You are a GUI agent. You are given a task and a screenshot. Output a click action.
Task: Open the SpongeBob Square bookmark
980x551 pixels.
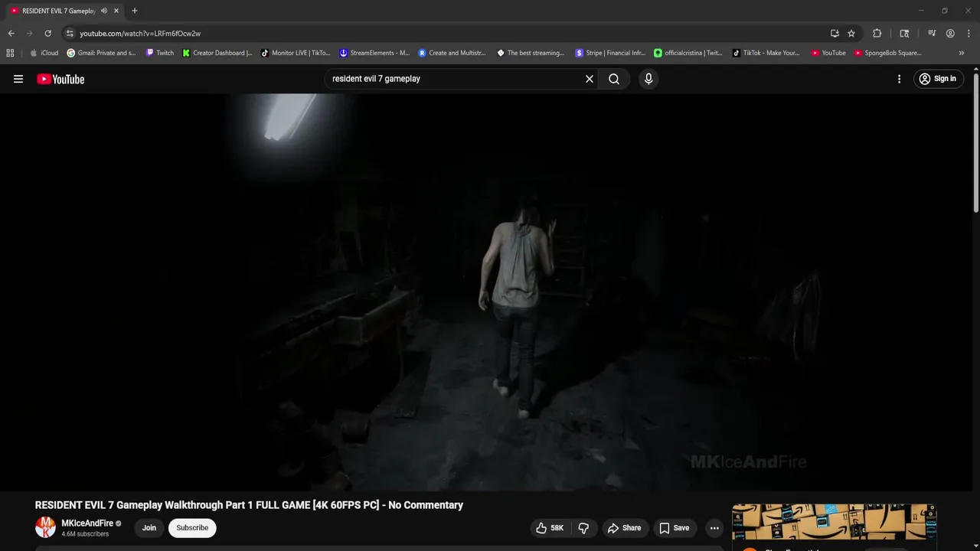(x=888, y=53)
